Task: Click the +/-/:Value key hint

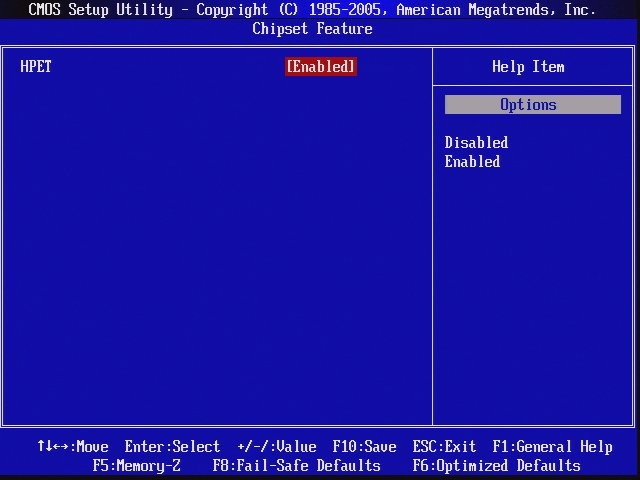Action: pyautogui.click(x=277, y=447)
